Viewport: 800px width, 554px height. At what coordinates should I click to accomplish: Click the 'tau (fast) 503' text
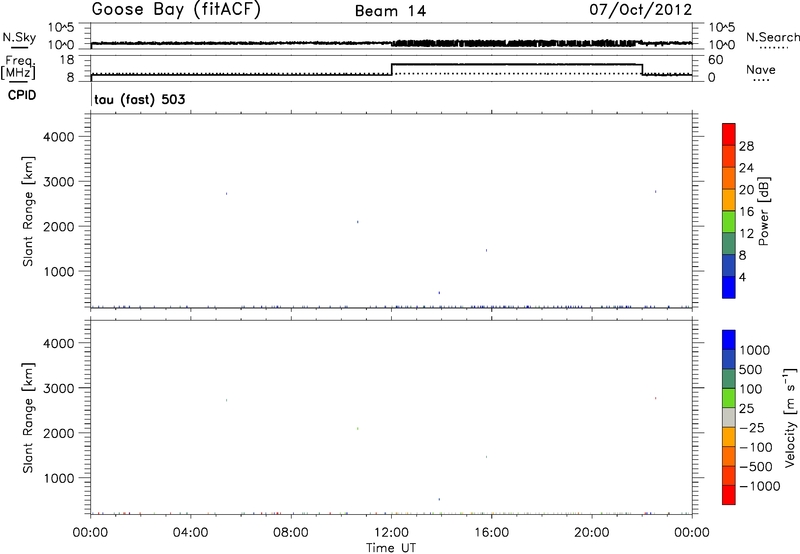tap(140, 99)
